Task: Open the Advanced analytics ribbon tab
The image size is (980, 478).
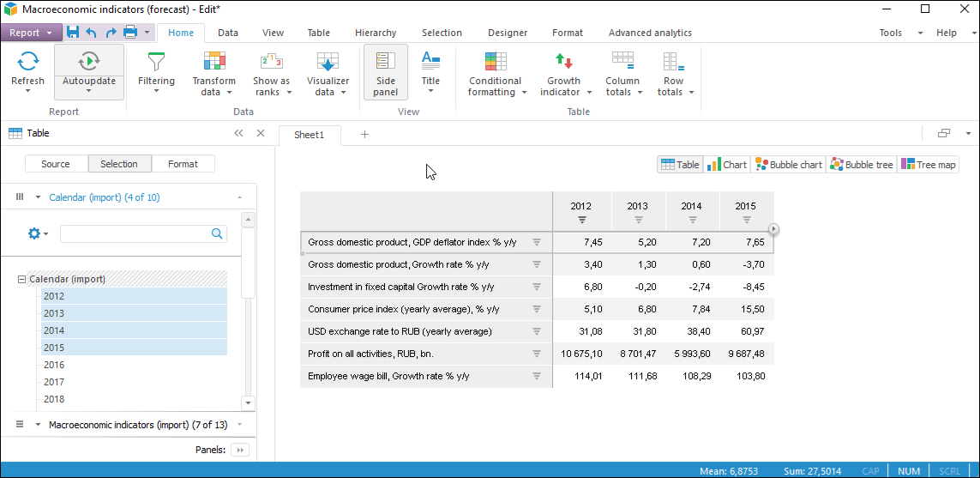Action: click(649, 33)
